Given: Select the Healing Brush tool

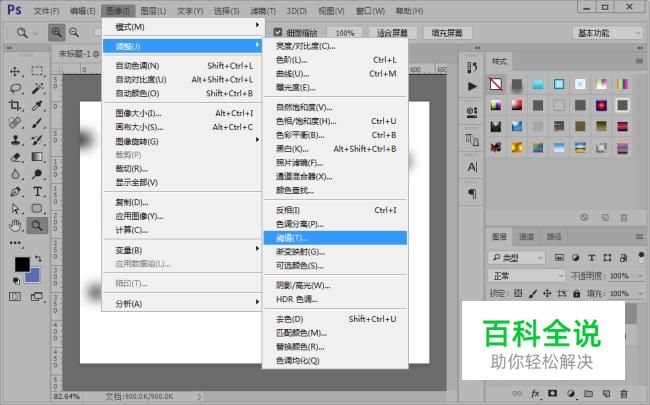Looking at the screenshot, I should click(x=15, y=123).
